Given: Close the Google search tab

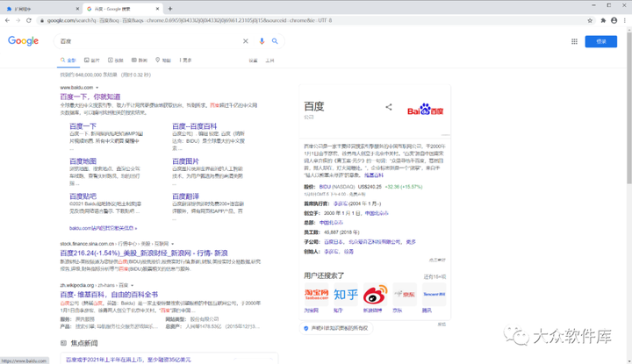Looking at the screenshot, I should pos(158,9).
